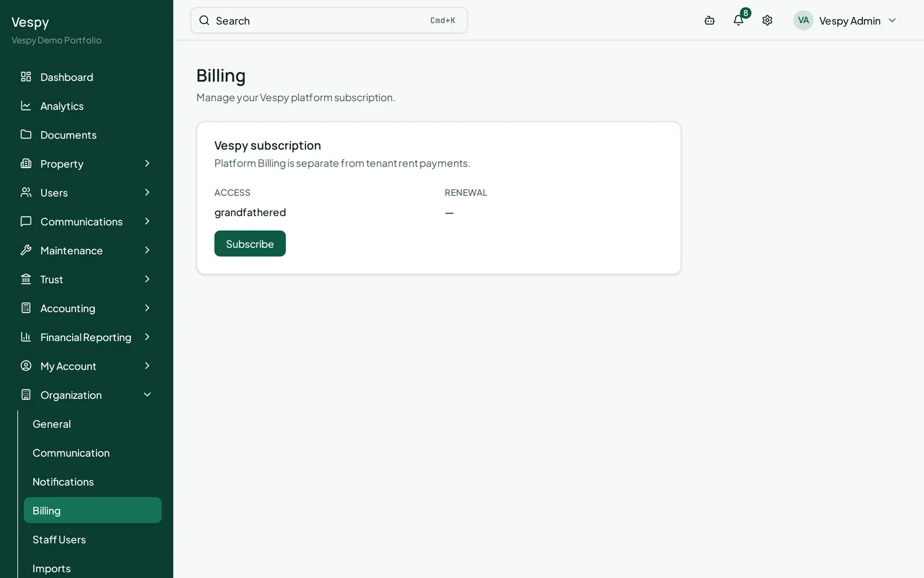
Task: Expand the Property menu chevron
Action: pos(147,164)
